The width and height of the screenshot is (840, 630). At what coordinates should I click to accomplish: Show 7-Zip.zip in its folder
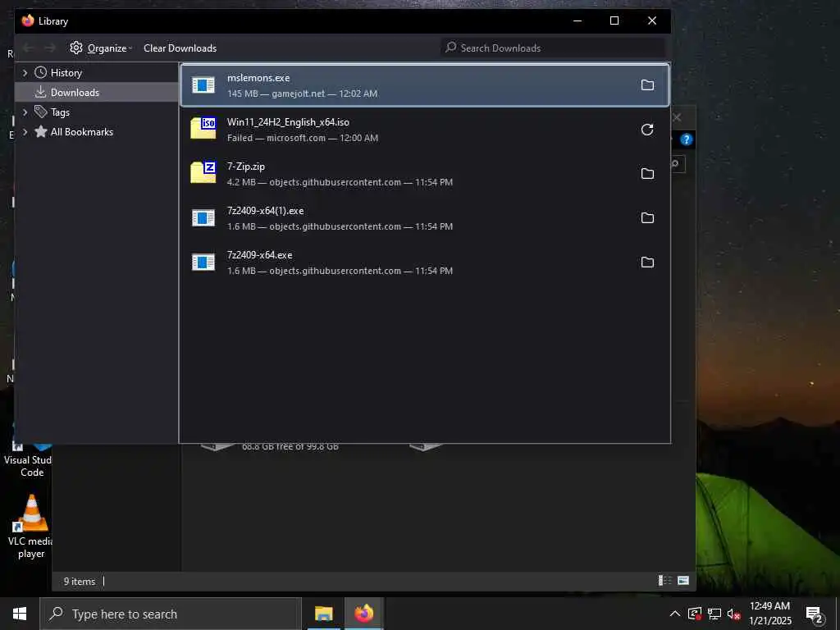click(x=647, y=174)
